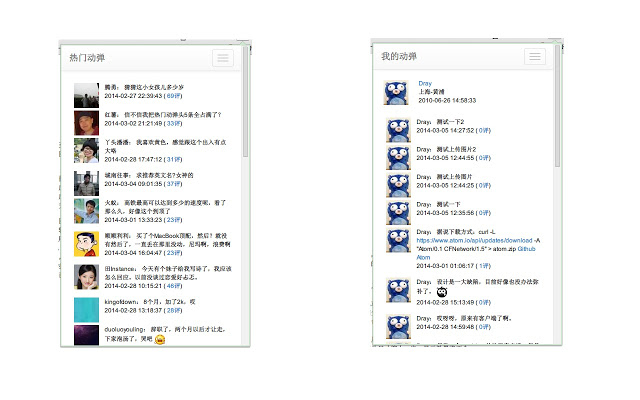Open the 46评 comments link
Screen dimensions: 640x400
tap(173, 286)
